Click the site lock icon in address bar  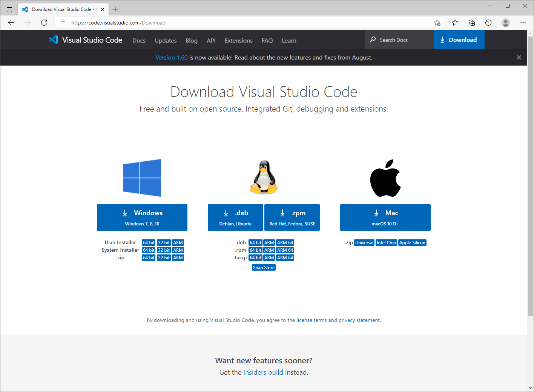[63, 23]
